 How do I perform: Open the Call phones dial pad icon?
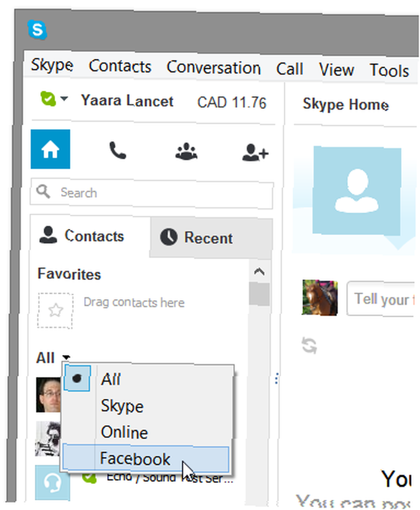point(118,150)
